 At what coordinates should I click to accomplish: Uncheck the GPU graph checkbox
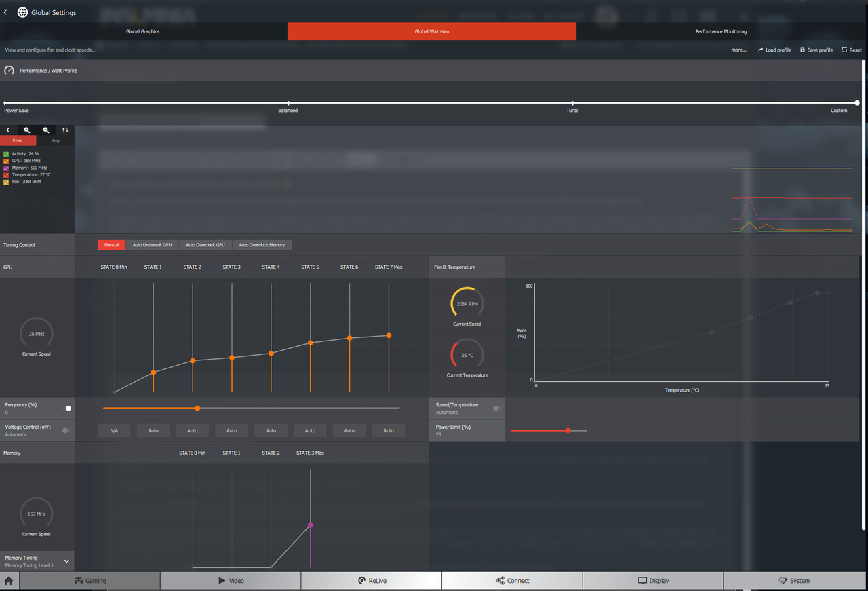6,161
